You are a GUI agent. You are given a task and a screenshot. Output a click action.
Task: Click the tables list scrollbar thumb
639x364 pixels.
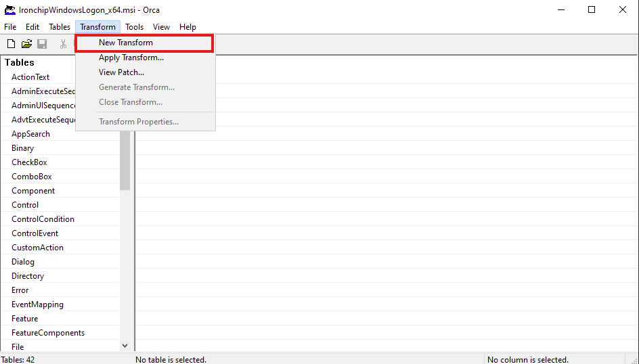[125, 162]
